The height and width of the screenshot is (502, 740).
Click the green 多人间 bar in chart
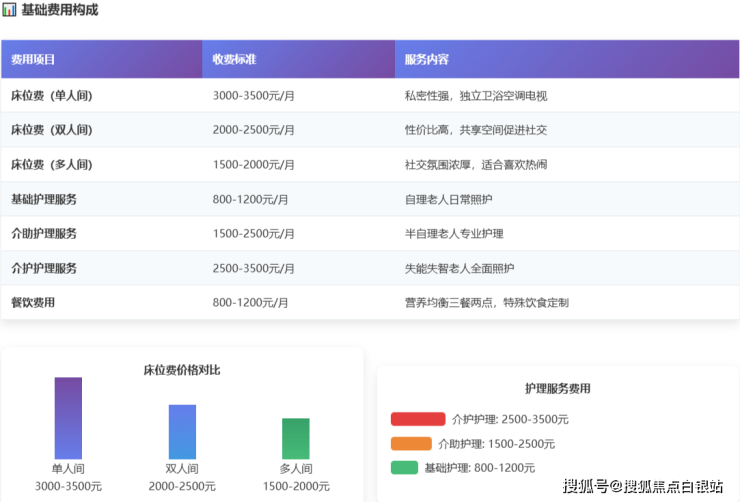click(296, 439)
